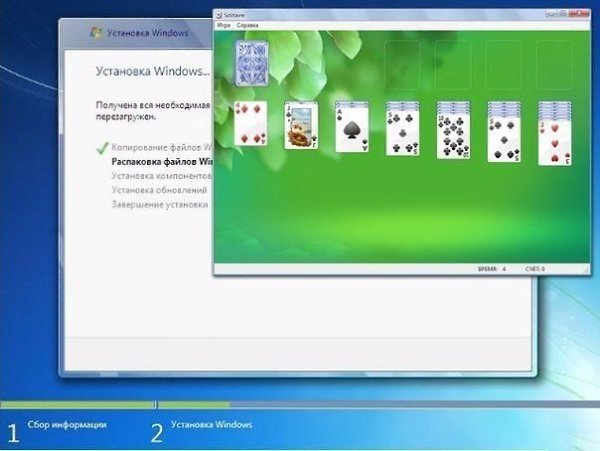The width and height of the screenshot is (600, 451).
Task: Click the Завершение установки step text
Action: pos(160,205)
